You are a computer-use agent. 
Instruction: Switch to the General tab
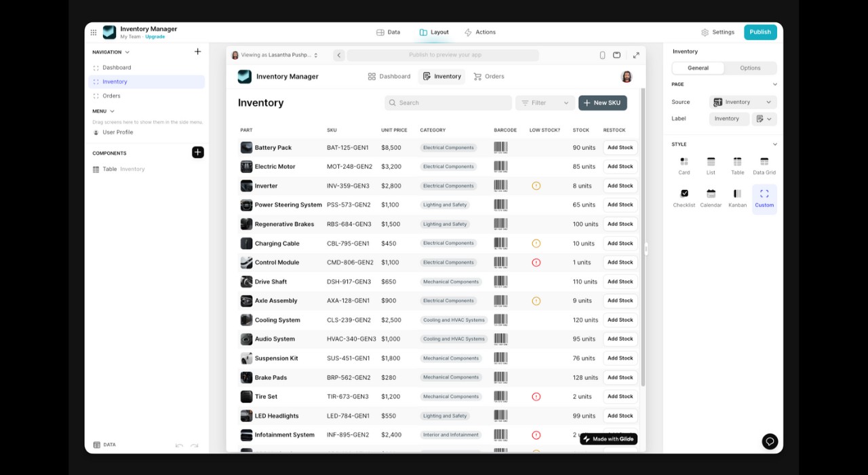tap(698, 68)
